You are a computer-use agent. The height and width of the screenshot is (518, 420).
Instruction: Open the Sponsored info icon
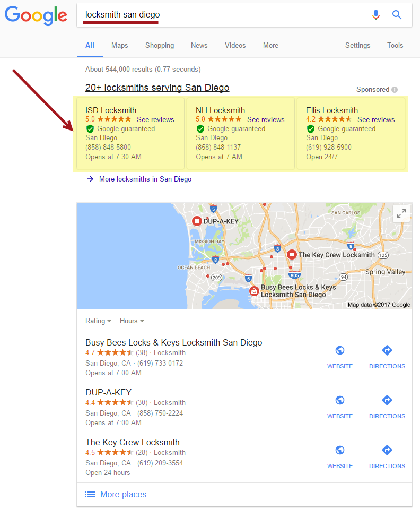pyautogui.click(x=395, y=90)
